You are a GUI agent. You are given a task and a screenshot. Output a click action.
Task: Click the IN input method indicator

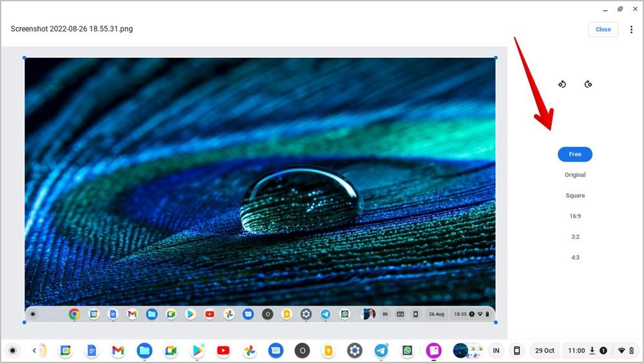496,351
